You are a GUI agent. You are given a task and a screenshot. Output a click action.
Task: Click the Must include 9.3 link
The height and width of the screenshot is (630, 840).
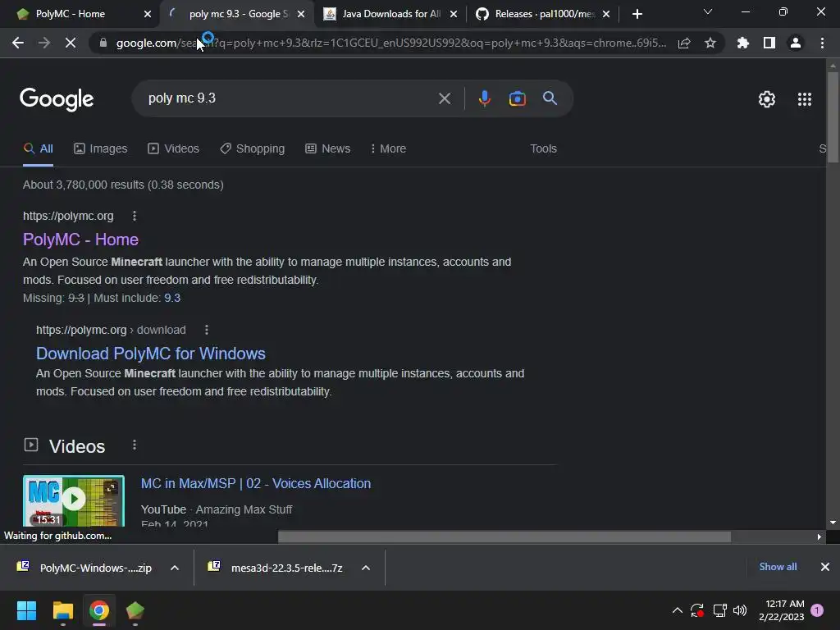[x=172, y=298]
